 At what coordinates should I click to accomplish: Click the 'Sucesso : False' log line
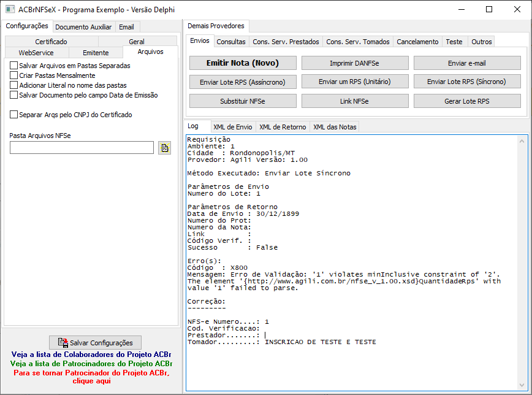232,248
